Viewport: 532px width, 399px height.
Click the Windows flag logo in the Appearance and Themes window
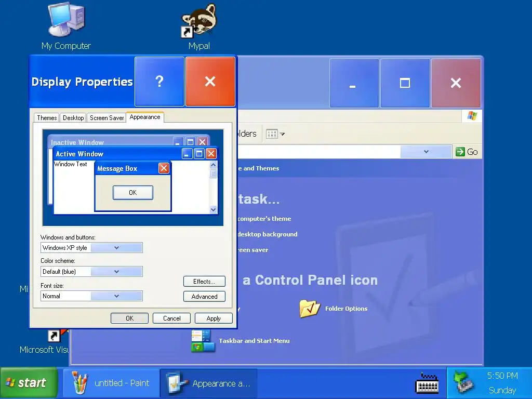tap(472, 116)
